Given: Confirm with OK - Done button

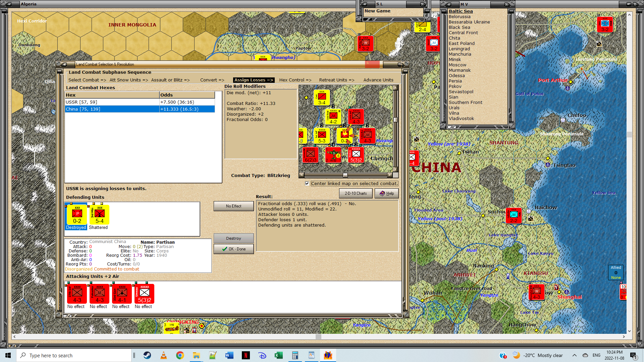Looking at the screenshot, I should point(233,249).
